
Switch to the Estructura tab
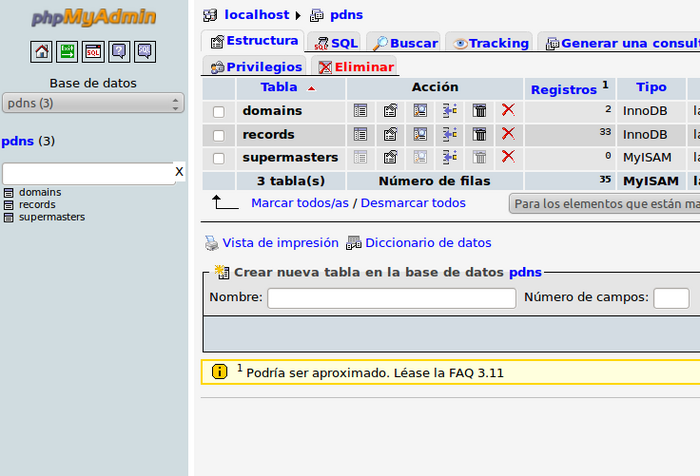[x=254, y=41]
